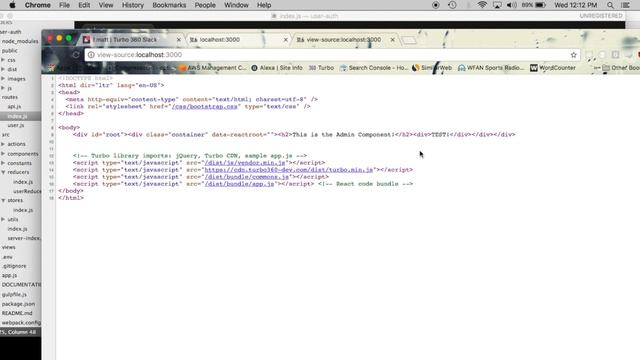Expand the dist folder in Sublime sidebar
The width and height of the screenshot is (640, 360).
tap(3, 69)
